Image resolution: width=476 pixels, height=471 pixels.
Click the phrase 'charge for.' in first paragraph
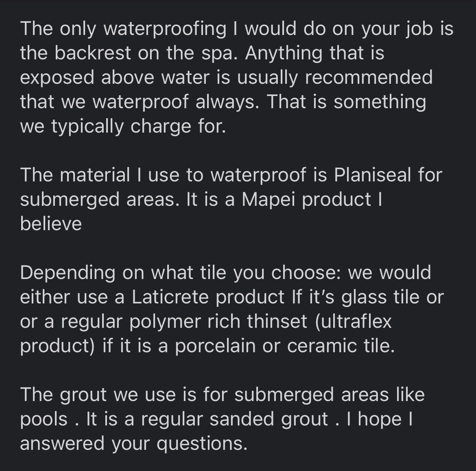point(178,126)
